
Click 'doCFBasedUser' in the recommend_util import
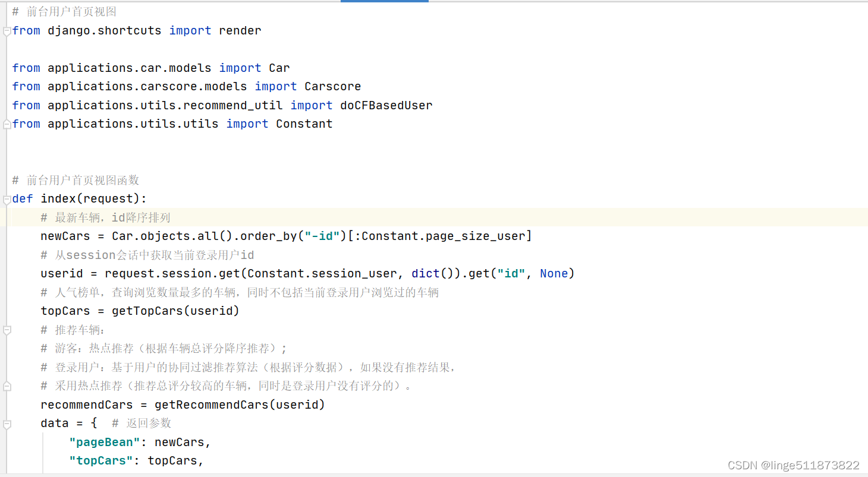pos(386,105)
